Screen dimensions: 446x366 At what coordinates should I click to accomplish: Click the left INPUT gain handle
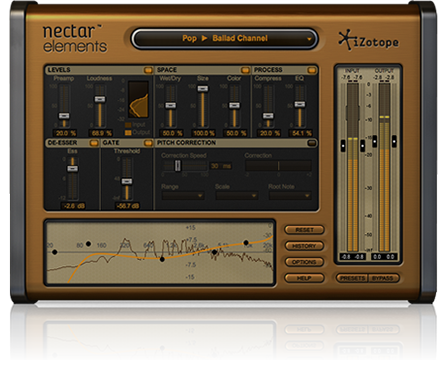(x=343, y=145)
